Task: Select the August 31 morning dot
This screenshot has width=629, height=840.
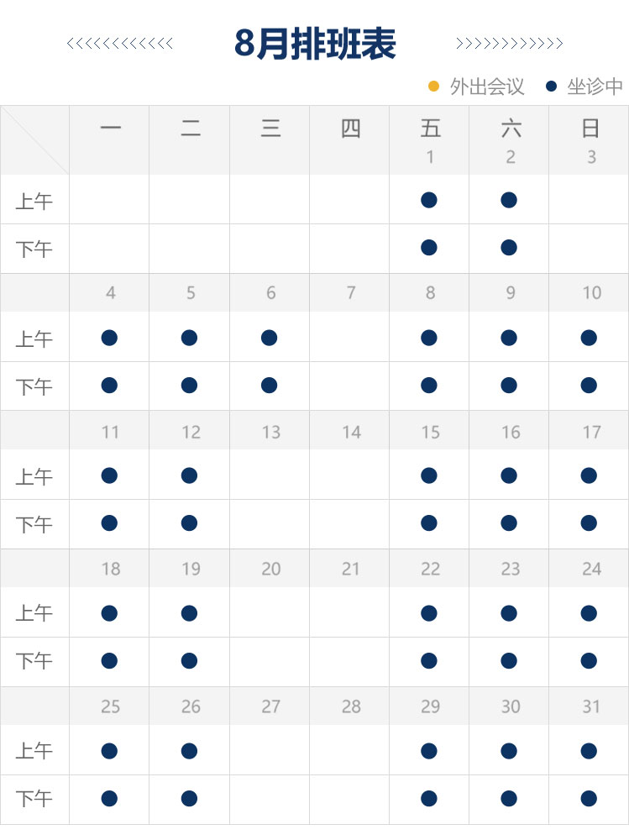Action: tap(589, 751)
